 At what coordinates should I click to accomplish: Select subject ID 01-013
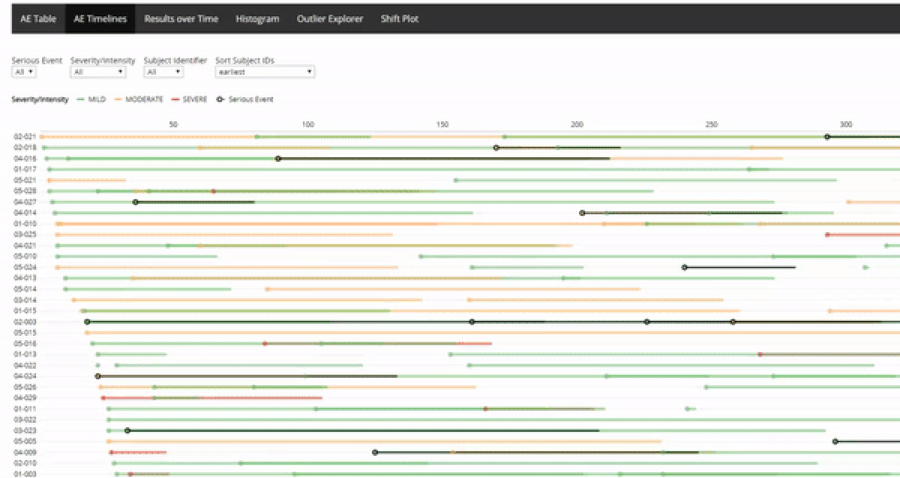point(25,355)
